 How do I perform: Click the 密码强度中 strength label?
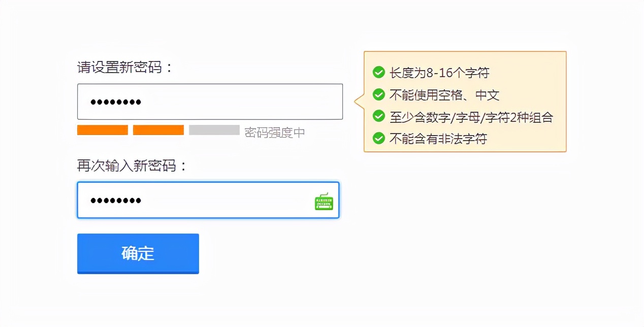click(x=275, y=133)
